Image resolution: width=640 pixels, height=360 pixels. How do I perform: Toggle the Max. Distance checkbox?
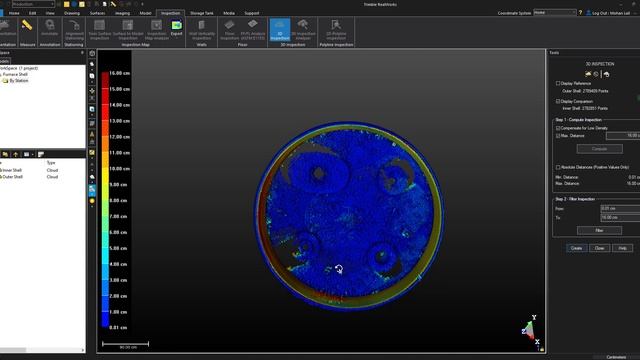click(x=558, y=136)
